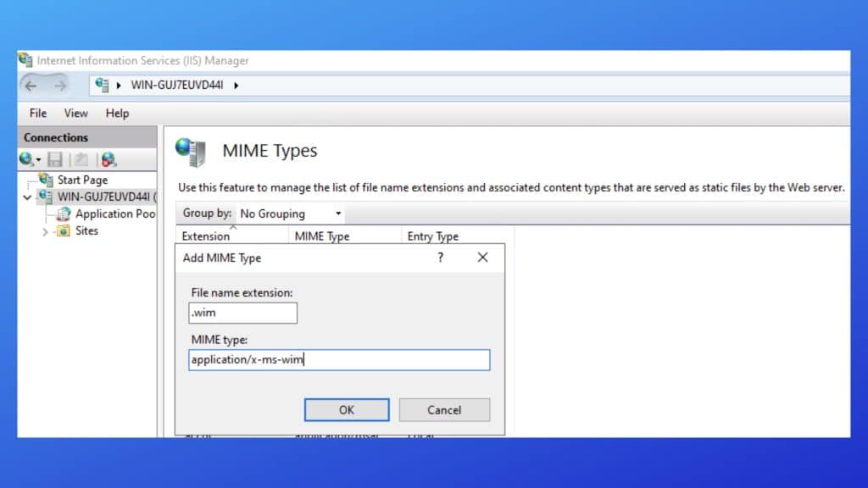Viewport: 868px width, 488px height.
Task: Click Cancel in the Add MIME Type dialog
Action: pos(444,410)
